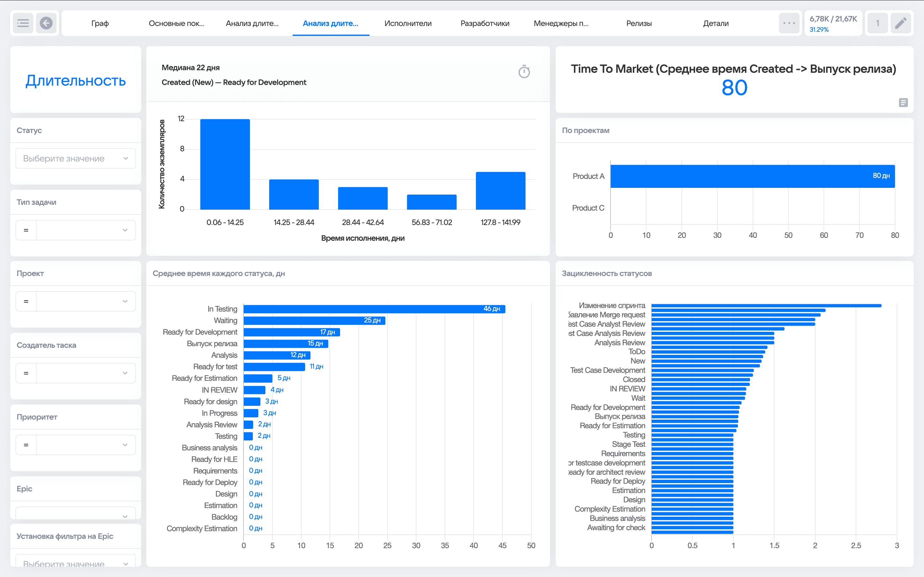Open the Статус value dropdown
Screen dimensions: 924x577
pos(76,158)
